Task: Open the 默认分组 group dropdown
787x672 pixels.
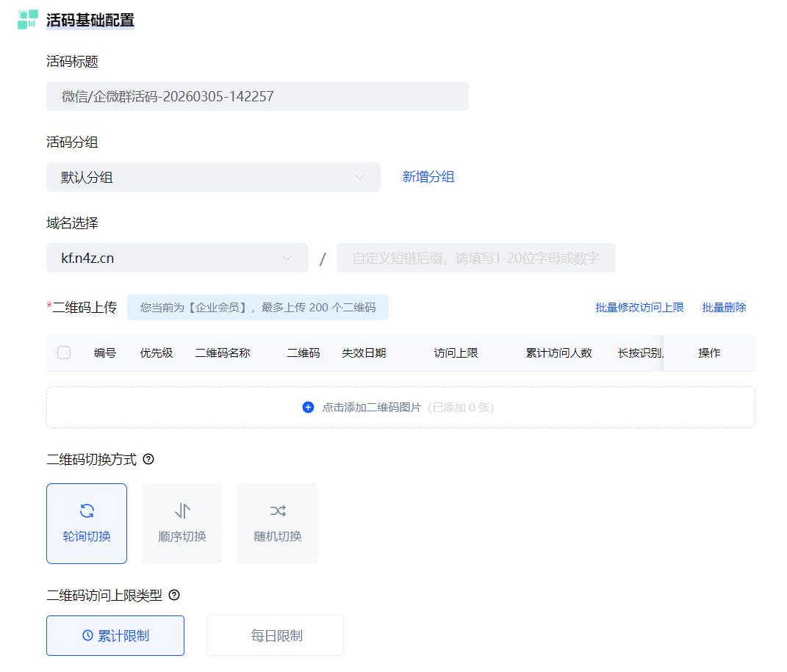Action: 213,177
